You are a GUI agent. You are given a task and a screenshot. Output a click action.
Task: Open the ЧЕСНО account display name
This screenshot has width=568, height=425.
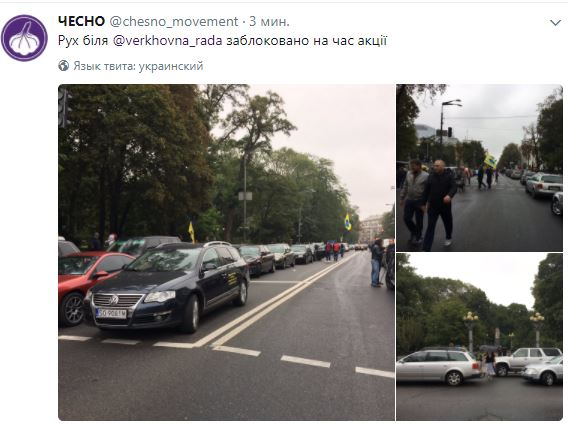click(82, 21)
